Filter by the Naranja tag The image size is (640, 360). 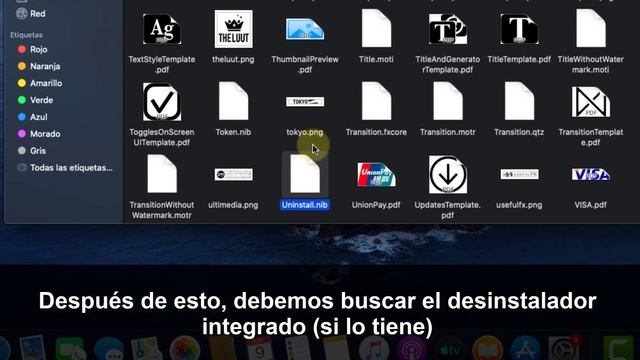click(39, 66)
